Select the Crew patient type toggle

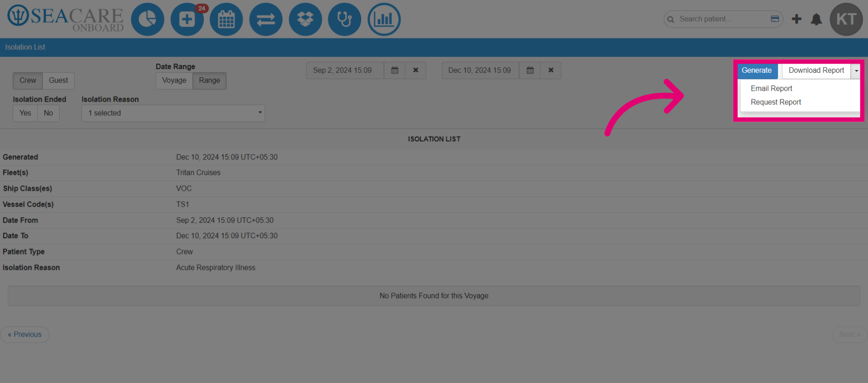point(28,80)
